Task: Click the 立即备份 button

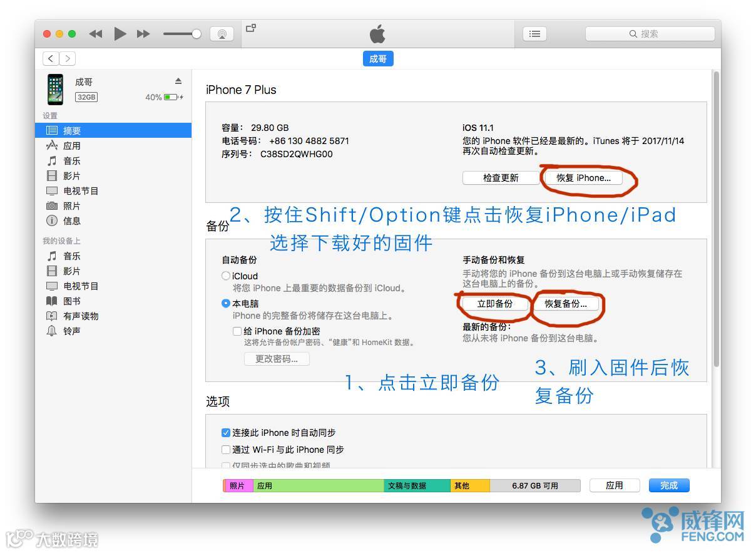Action: pos(494,304)
